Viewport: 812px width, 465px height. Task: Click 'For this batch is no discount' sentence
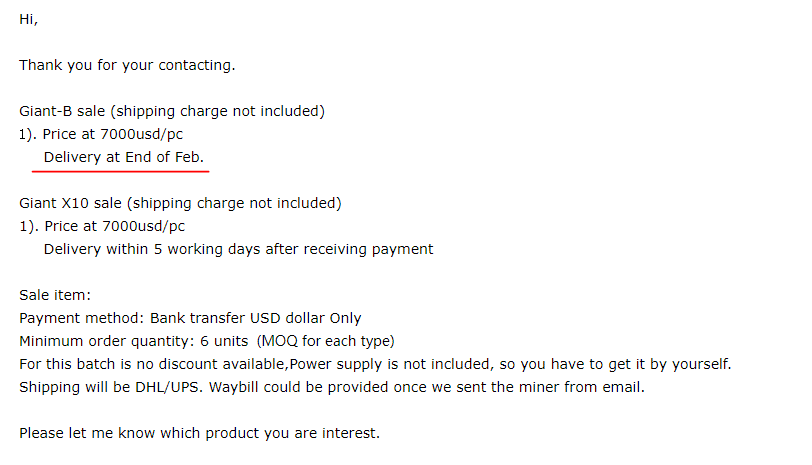click(x=152, y=364)
